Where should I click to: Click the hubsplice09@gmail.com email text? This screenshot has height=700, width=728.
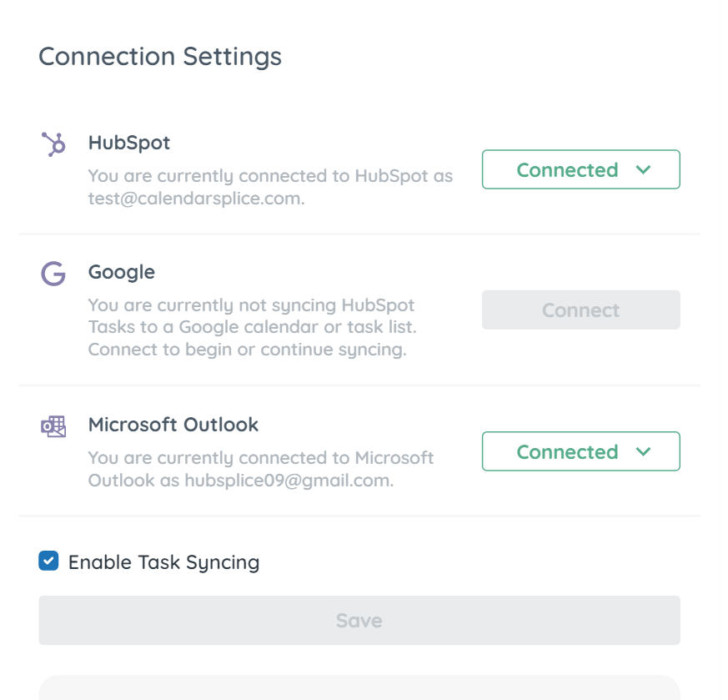pos(289,481)
